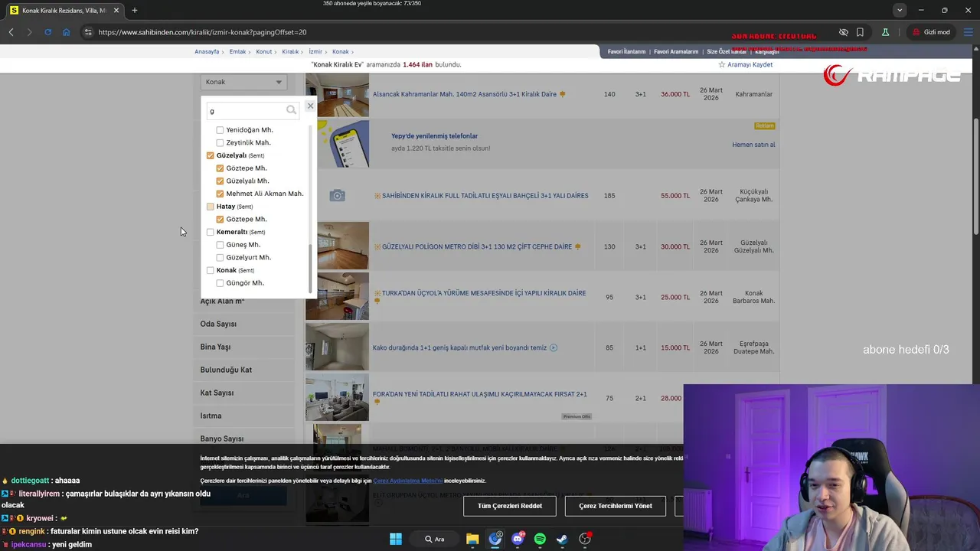Open the tab search dropdown arrow
Viewport: 980px width, 551px height.
coord(900,10)
